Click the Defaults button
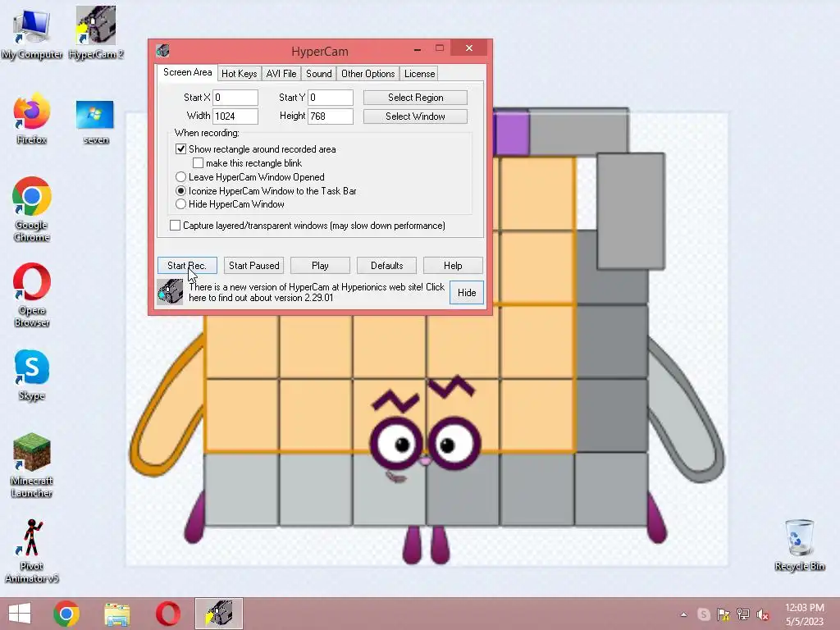 [387, 265]
